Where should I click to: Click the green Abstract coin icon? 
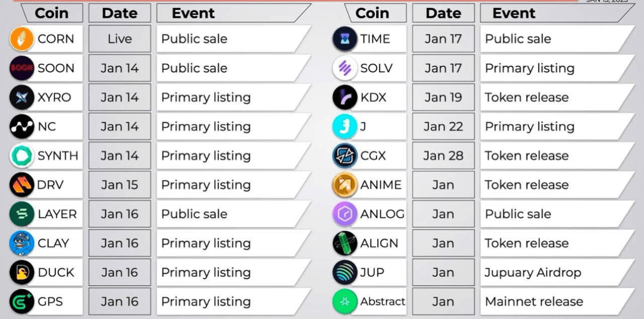[345, 301]
